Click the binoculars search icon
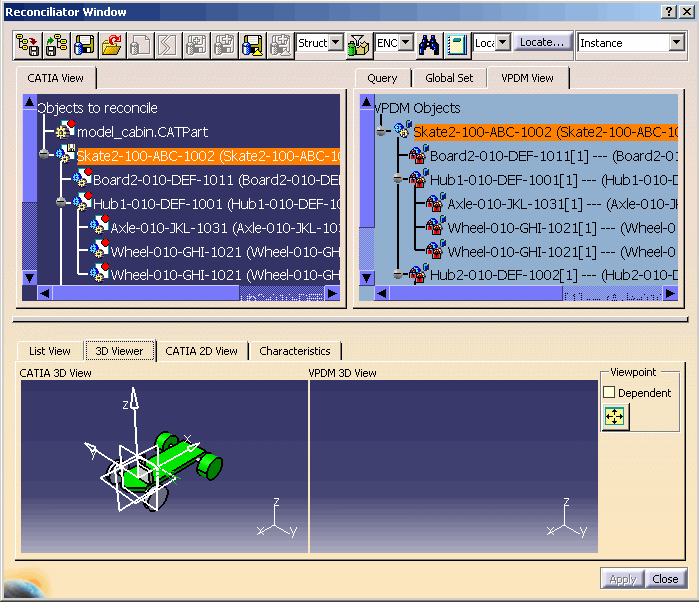Screen dimensions: 699x602 (x=429, y=45)
